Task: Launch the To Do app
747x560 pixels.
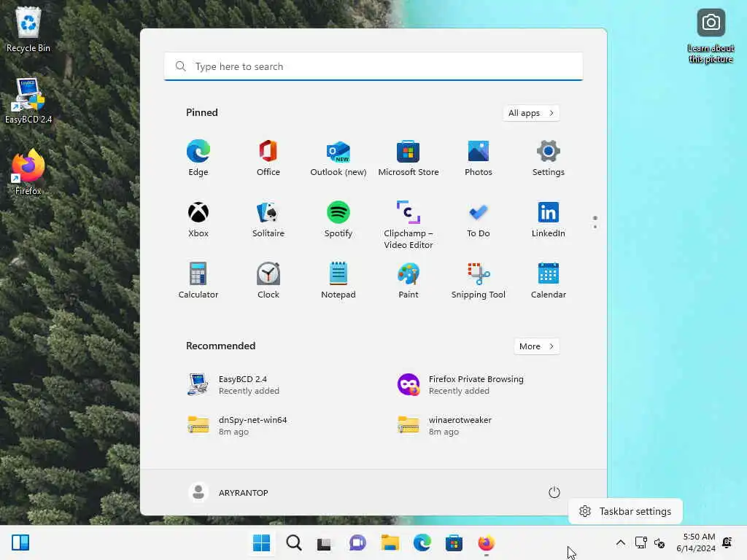Action: [479, 219]
